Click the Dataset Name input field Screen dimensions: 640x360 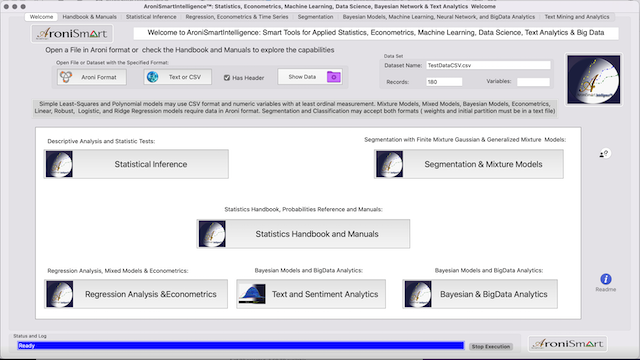coord(488,65)
